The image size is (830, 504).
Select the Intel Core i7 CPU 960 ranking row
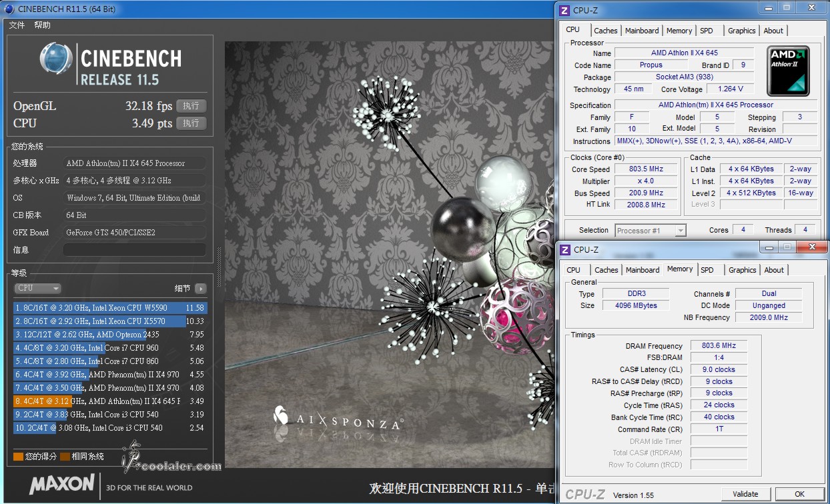click(x=110, y=348)
